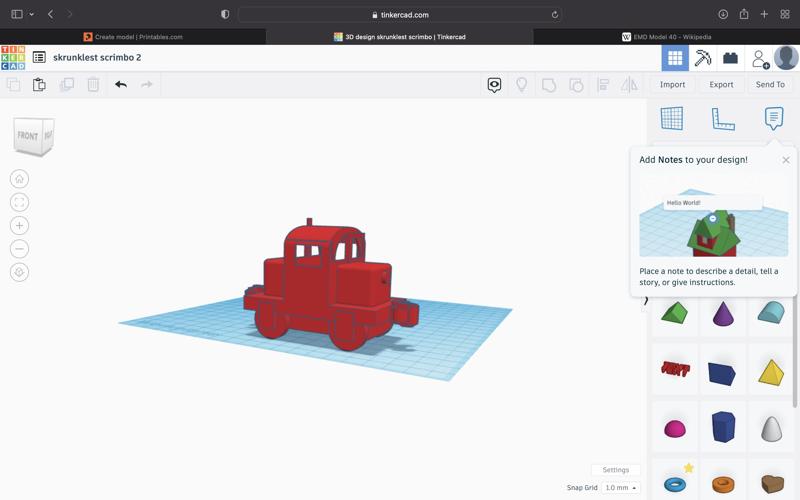
Task: Click the Home view button
Action: [19, 179]
